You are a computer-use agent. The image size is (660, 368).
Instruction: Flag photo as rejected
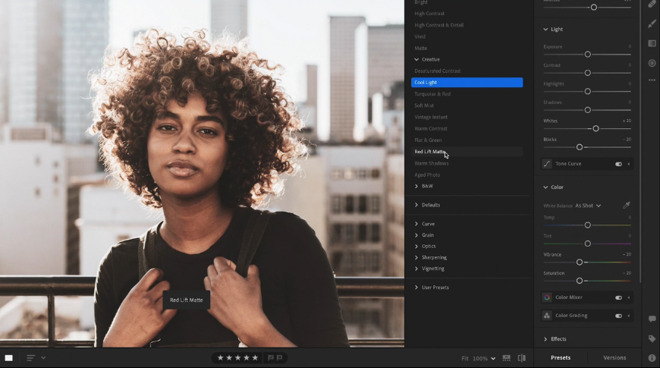click(279, 358)
